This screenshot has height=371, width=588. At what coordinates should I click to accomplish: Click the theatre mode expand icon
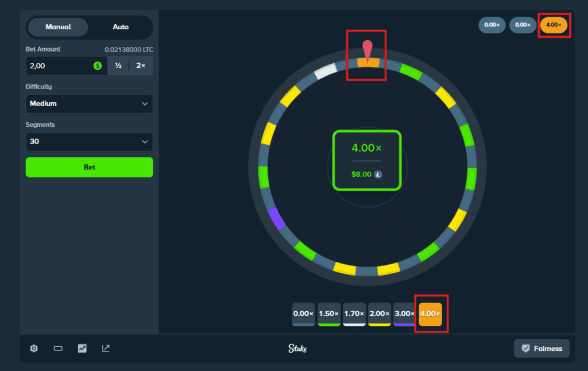106,348
